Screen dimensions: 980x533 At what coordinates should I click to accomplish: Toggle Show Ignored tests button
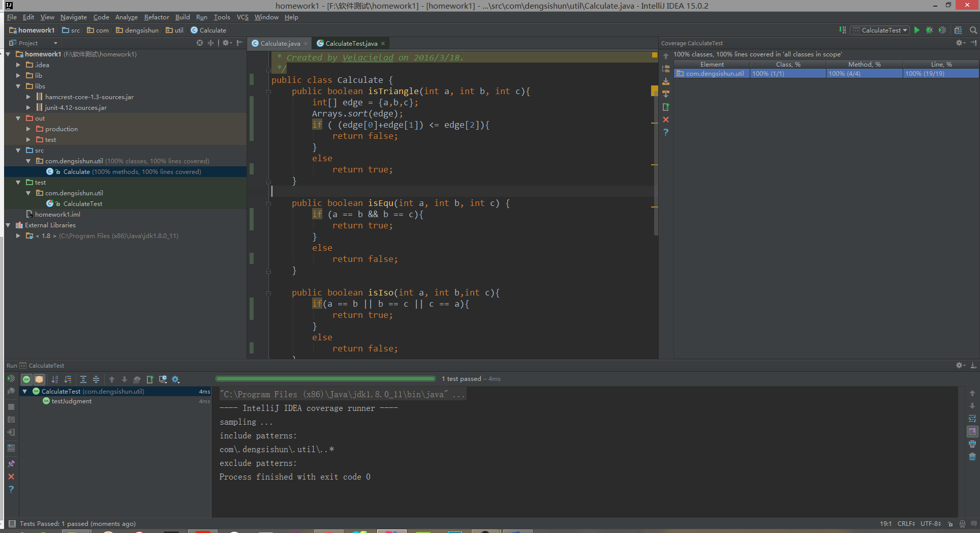pos(39,379)
